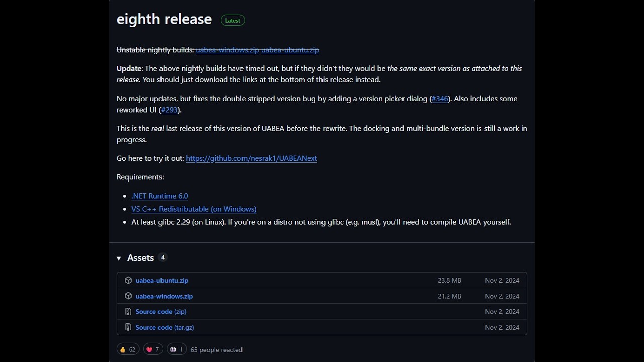Open the UABEANext GitHub link
Screen dimensions: 644x362
(x=252, y=158)
